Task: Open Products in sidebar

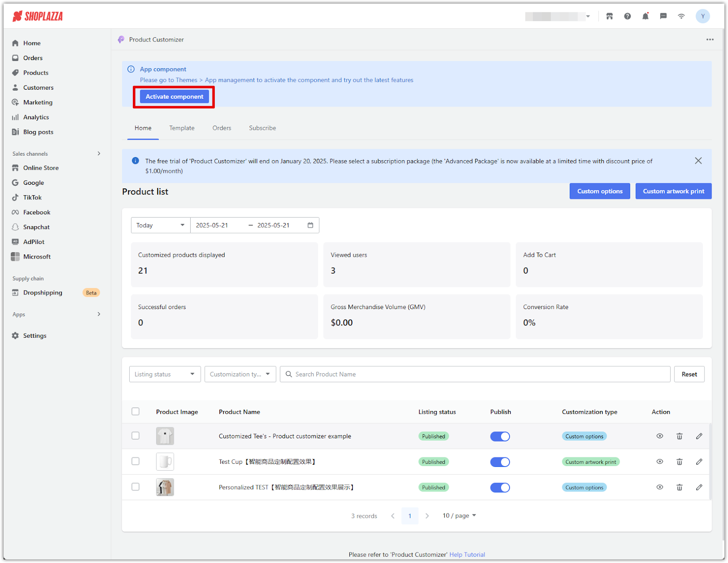Action: [35, 73]
